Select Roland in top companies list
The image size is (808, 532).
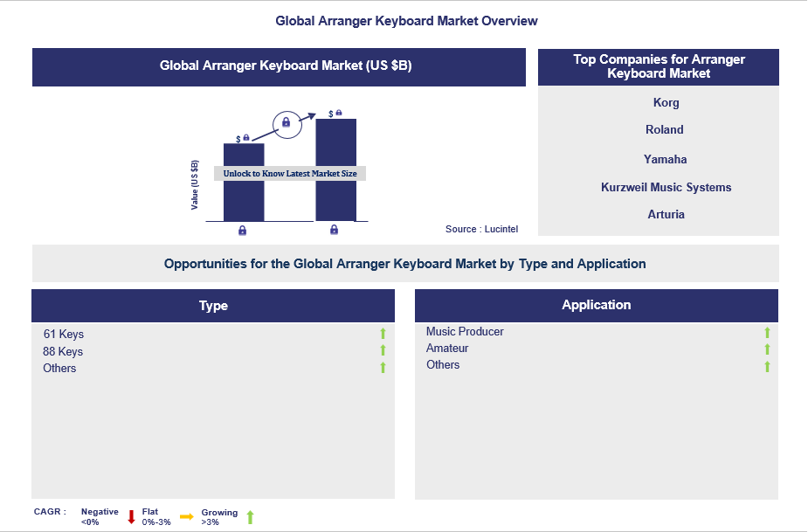click(x=664, y=129)
